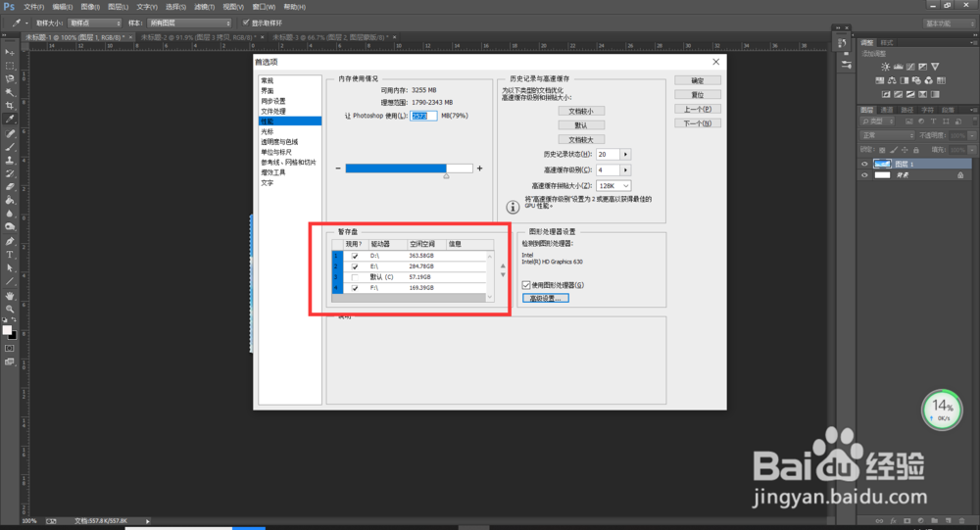Image resolution: width=980 pixels, height=530 pixels.
Task: Toggle the F:\ scratch disk checkbox
Action: [x=355, y=287]
